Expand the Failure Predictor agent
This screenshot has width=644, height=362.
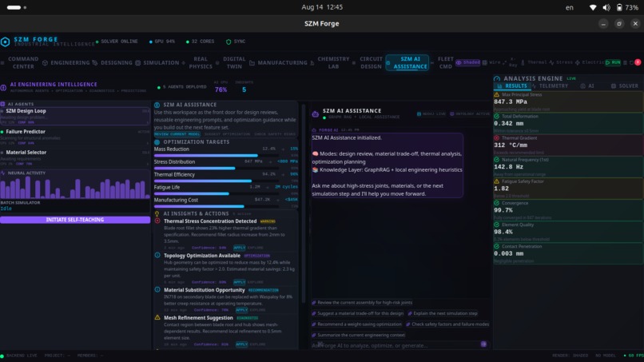tap(75, 137)
